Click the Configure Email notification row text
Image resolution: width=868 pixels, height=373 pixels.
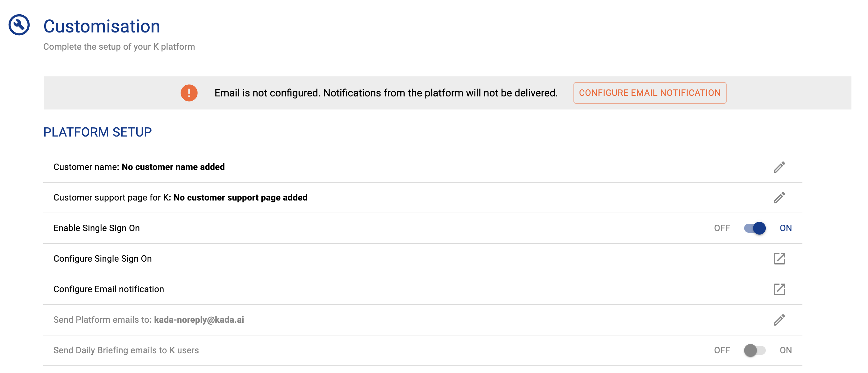109,289
